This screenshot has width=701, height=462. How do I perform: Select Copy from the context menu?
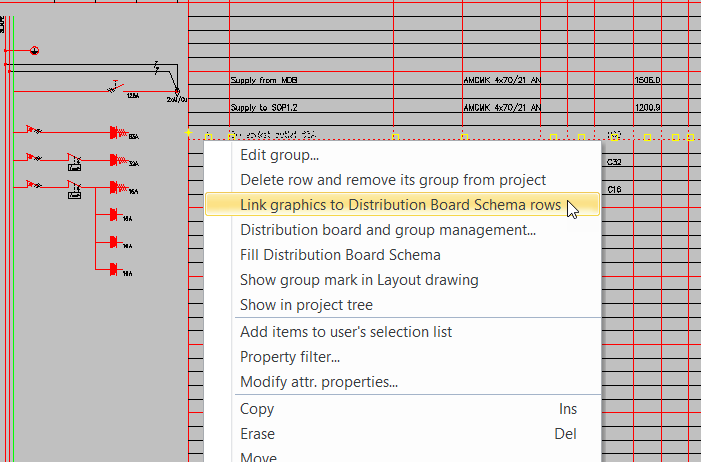257,409
